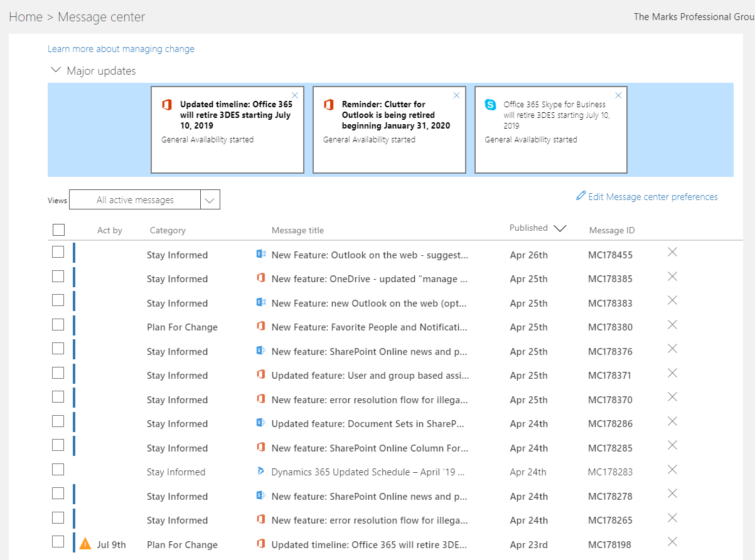This screenshot has width=755, height=560.
Task: Remove message MC178376 via X icon
Action: (672, 349)
